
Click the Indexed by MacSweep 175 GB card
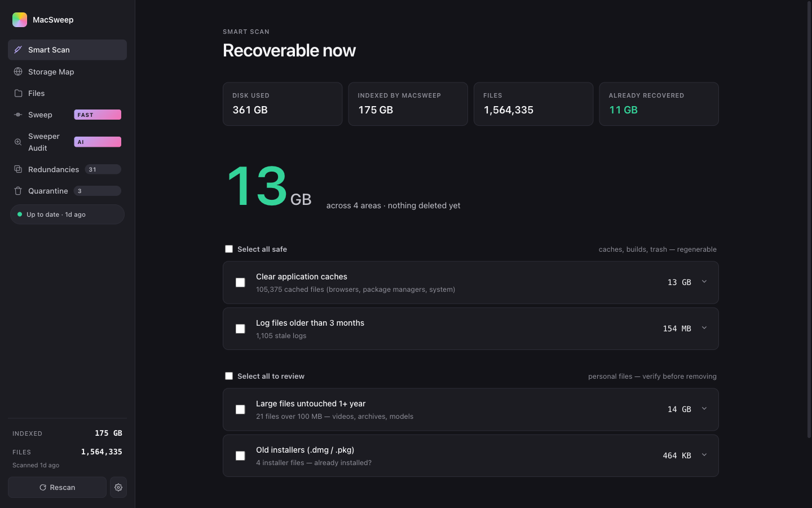click(x=408, y=104)
